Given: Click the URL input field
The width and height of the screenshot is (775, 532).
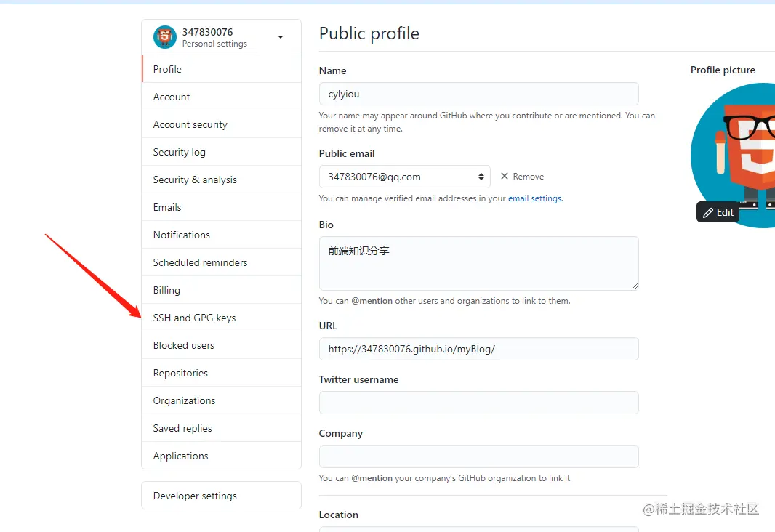Looking at the screenshot, I should [479, 350].
